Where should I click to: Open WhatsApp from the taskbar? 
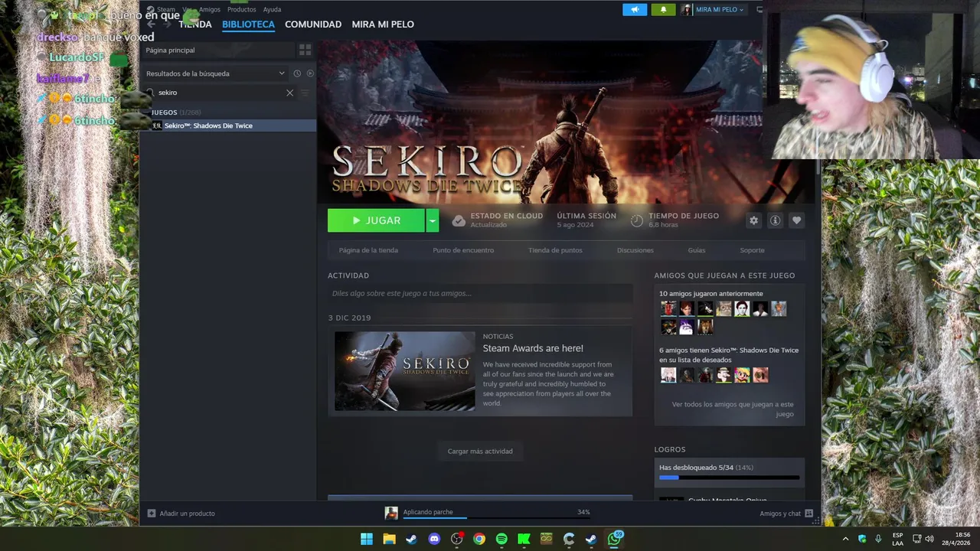click(x=614, y=539)
